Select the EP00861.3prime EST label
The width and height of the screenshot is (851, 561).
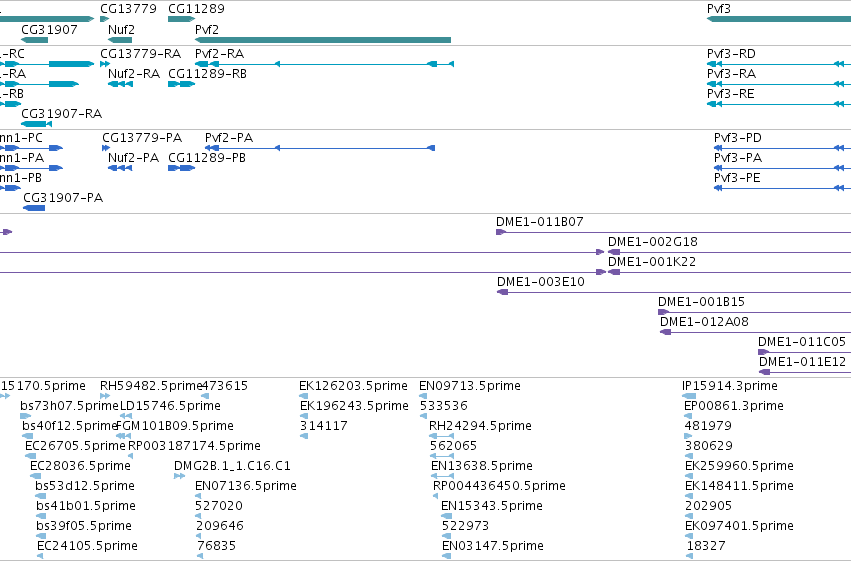click(734, 406)
